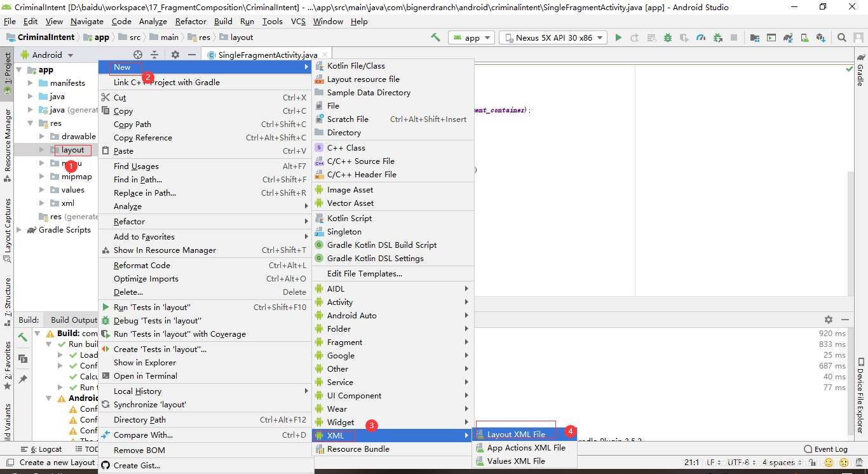Open the Build panel settings gear
This screenshot has height=474, width=868.
click(x=829, y=320)
